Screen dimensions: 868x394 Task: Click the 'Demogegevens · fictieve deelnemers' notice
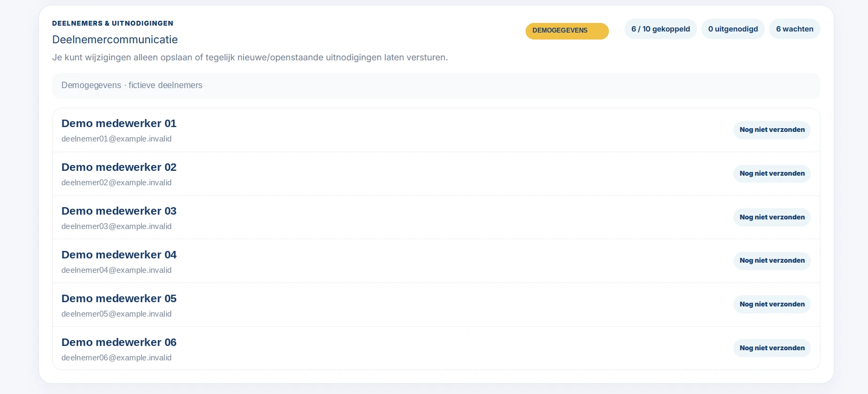point(436,86)
